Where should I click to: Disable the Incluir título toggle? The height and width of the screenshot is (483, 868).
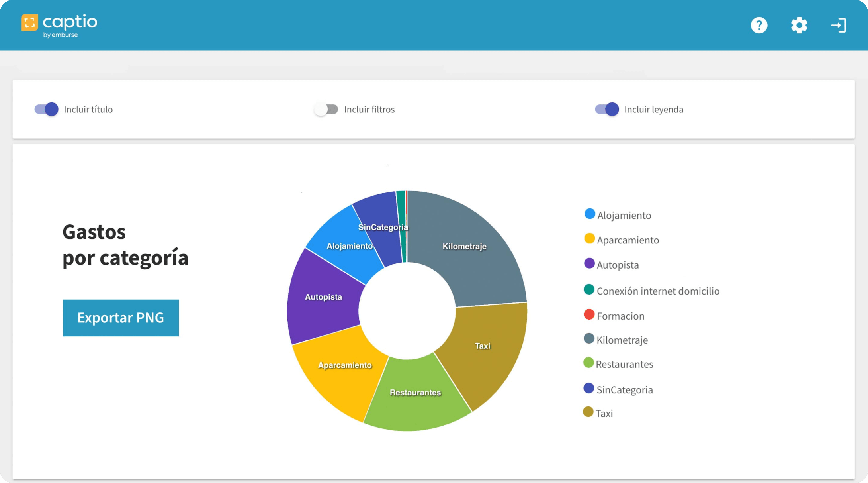tap(46, 109)
